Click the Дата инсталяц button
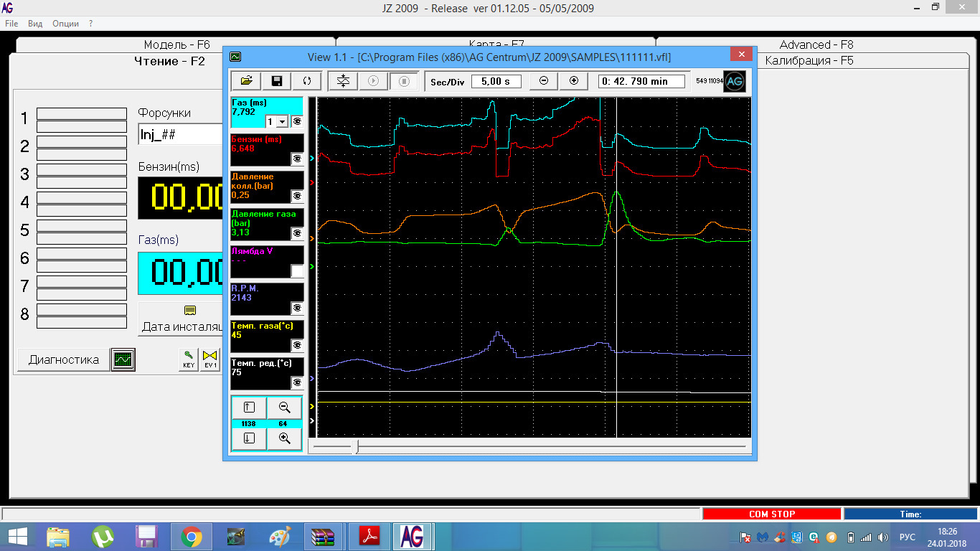This screenshot has width=980, height=551. (181, 319)
